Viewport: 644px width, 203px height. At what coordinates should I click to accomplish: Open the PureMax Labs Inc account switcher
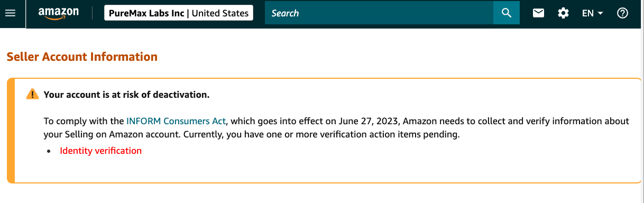point(178,13)
